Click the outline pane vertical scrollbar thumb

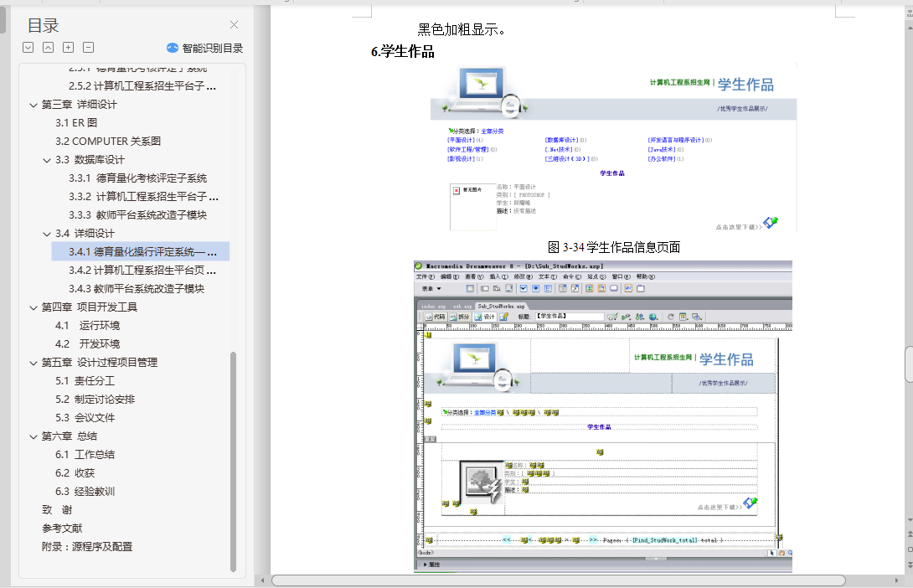[234, 461]
